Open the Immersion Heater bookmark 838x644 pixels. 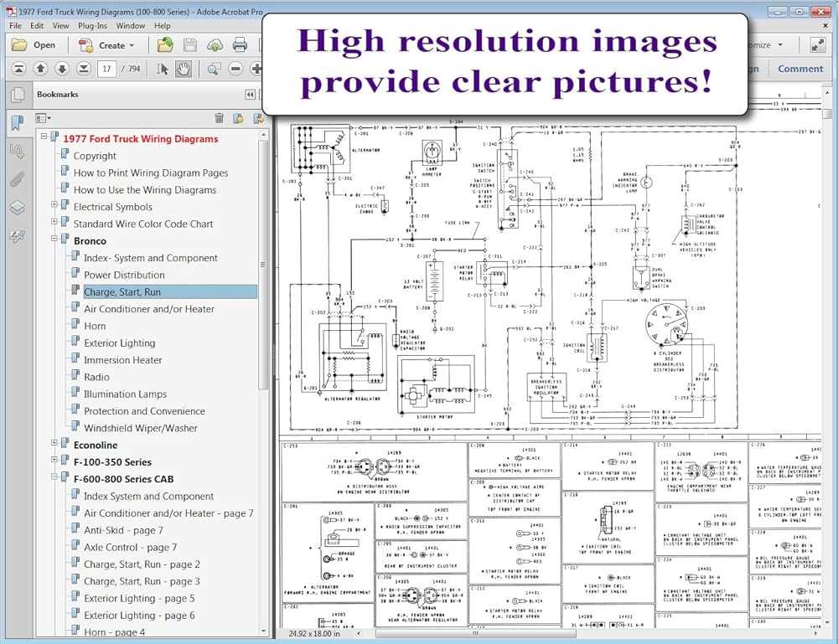[122, 360]
